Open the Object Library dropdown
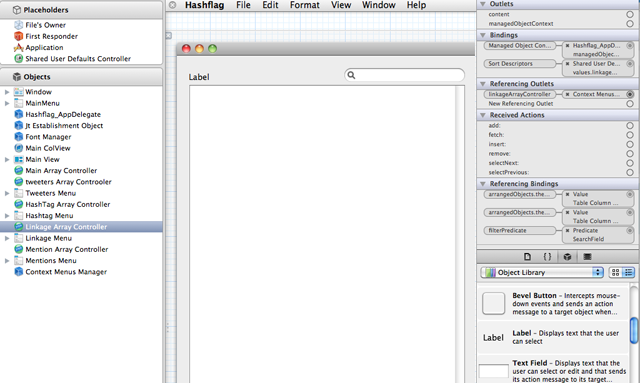Viewport: 640px width, 383px height. tap(542, 272)
